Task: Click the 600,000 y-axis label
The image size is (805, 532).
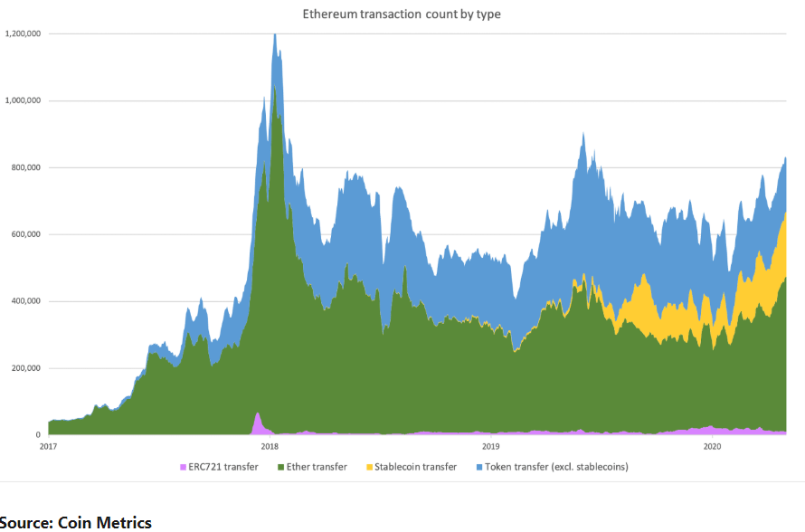Action: [x=26, y=234]
